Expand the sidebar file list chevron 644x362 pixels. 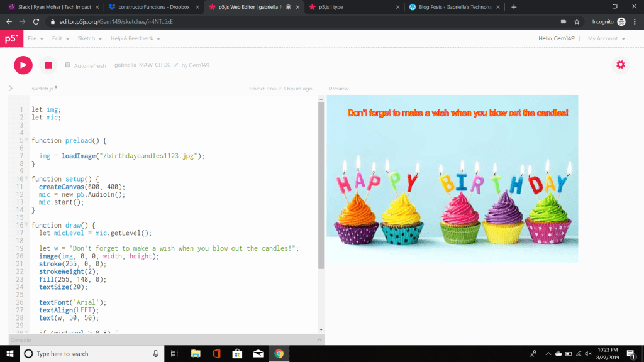(x=11, y=89)
